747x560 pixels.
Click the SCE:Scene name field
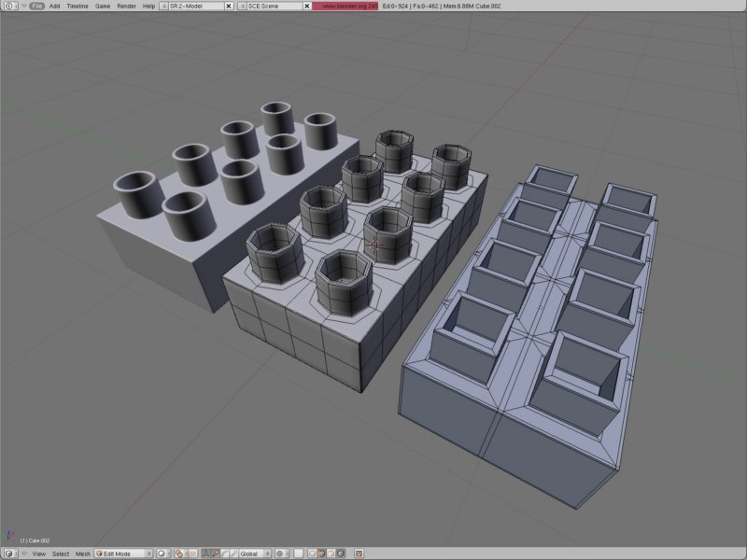point(275,6)
